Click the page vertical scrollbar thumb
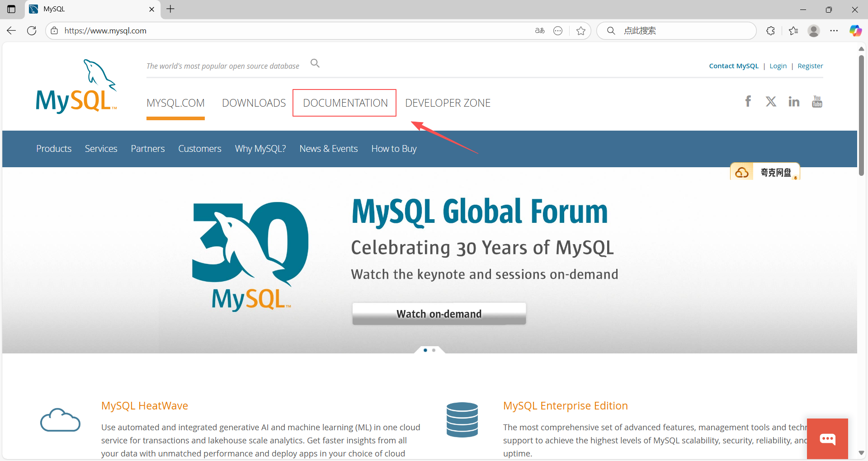The image size is (868, 461). pyautogui.click(x=861, y=115)
